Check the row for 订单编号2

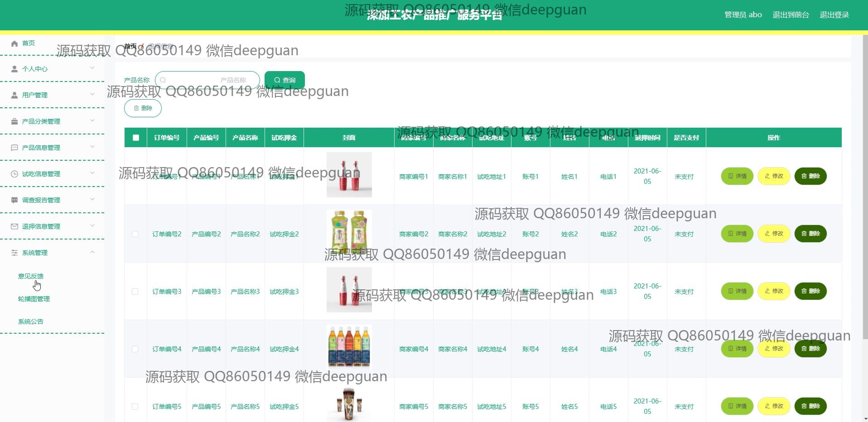click(135, 234)
